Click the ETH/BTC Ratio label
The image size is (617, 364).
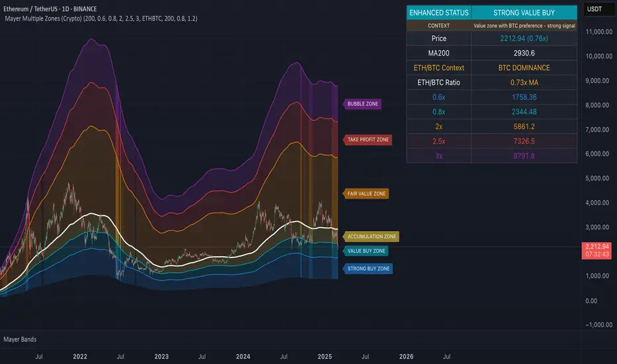439,83
